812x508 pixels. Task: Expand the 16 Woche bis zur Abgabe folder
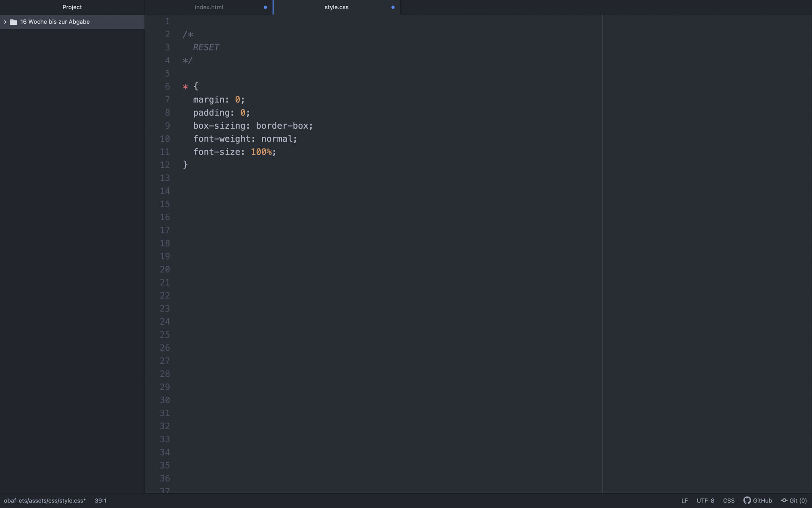[x=5, y=22]
